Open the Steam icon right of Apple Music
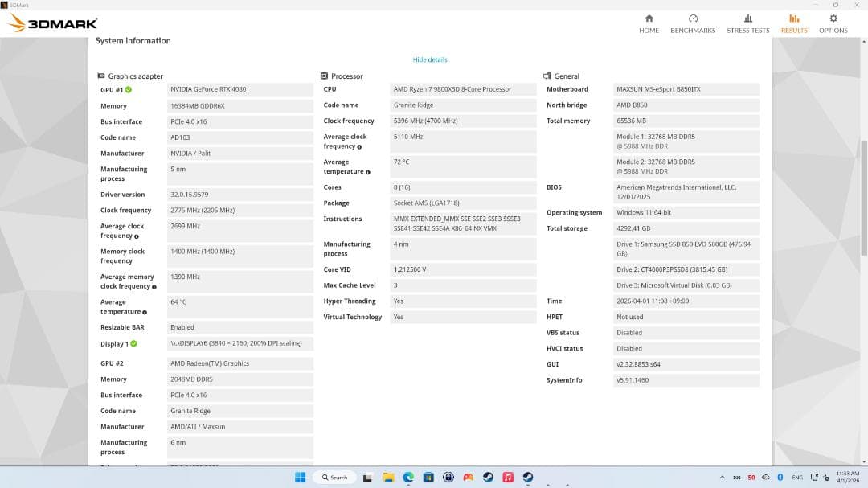 [527, 478]
